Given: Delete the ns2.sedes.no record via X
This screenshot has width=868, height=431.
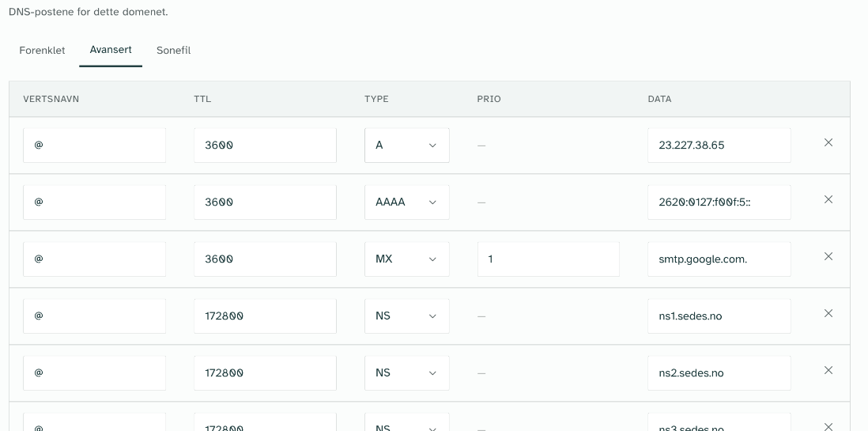Looking at the screenshot, I should coord(828,370).
